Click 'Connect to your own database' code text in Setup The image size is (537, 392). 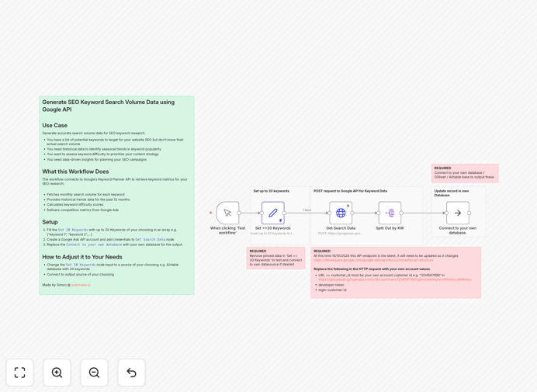tap(94, 245)
